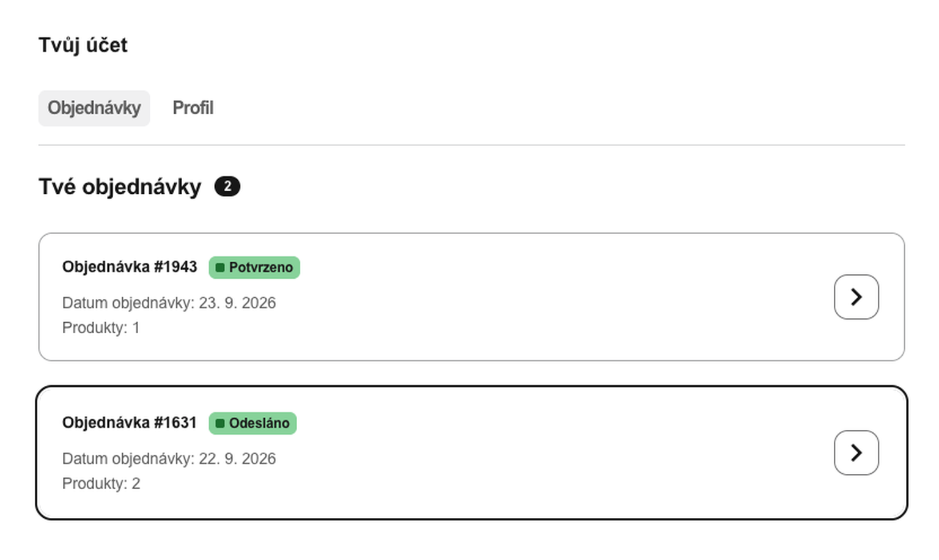
Task: Click the green dot in the Odesláno badge
Action: coord(220,424)
